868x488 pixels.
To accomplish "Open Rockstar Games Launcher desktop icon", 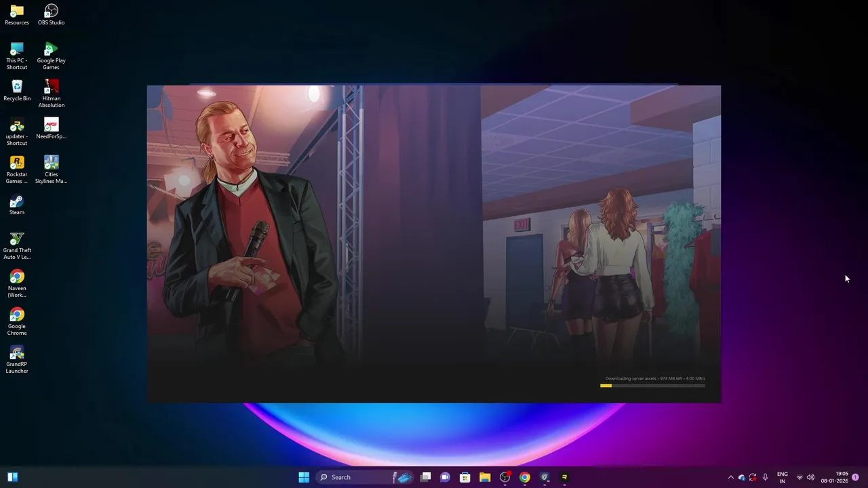I will click(x=17, y=170).
